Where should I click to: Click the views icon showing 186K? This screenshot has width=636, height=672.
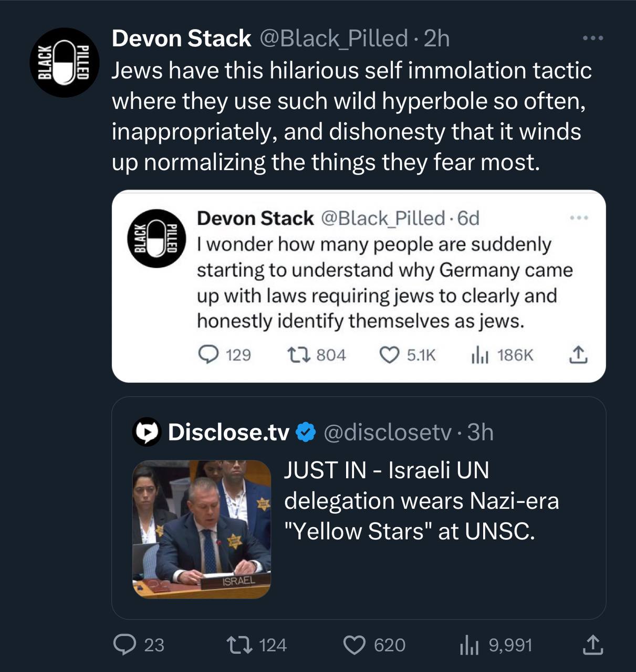(x=479, y=355)
